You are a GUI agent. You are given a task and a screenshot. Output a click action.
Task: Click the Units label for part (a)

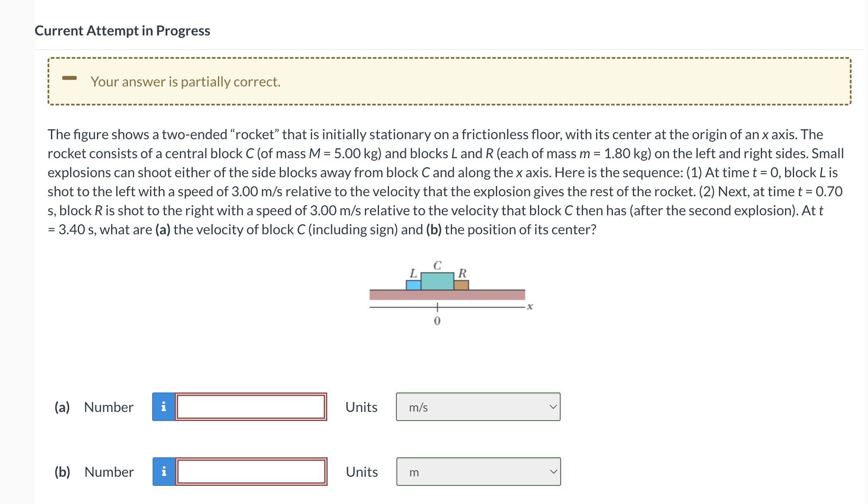tap(361, 406)
